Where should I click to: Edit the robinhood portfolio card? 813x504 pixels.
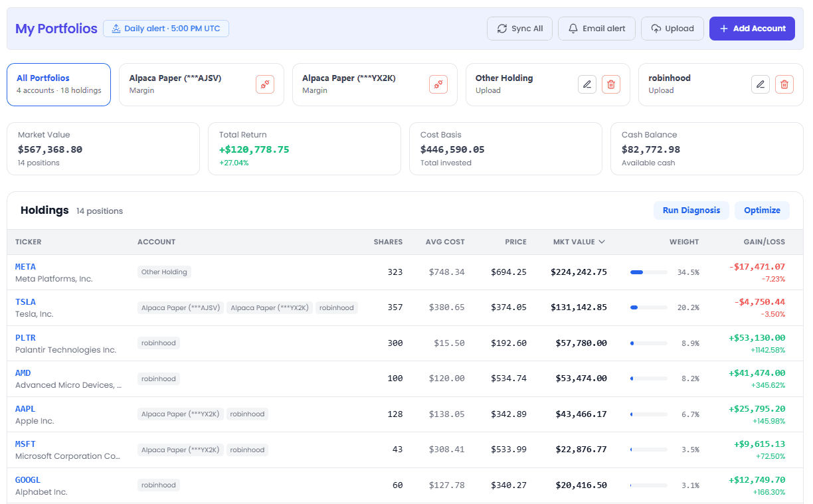pyautogui.click(x=761, y=84)
